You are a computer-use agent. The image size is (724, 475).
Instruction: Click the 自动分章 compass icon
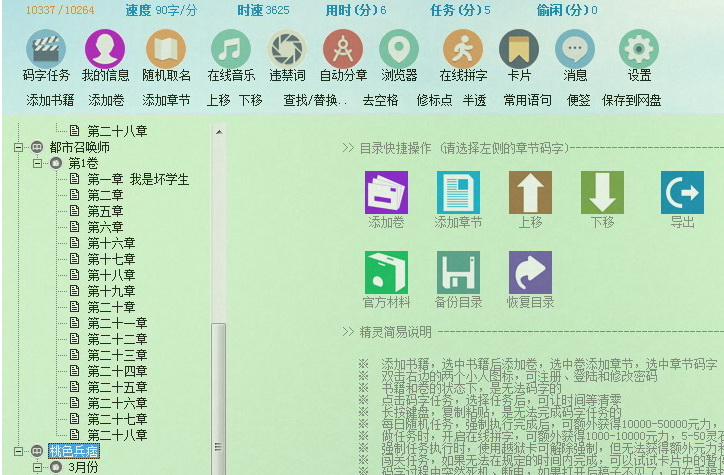343,49
